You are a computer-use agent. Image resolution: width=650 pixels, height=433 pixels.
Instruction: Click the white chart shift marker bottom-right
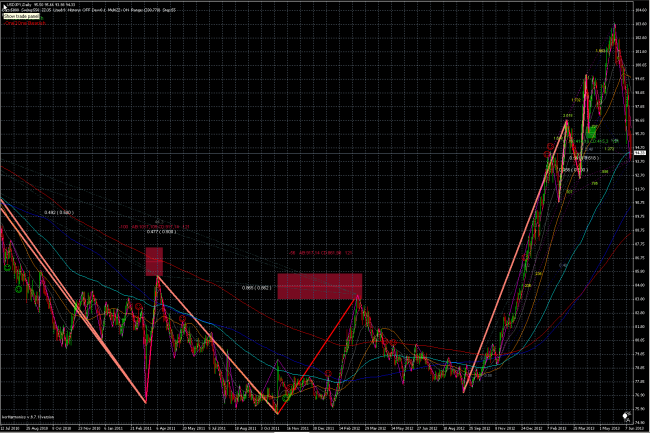[x=626, y=416]
